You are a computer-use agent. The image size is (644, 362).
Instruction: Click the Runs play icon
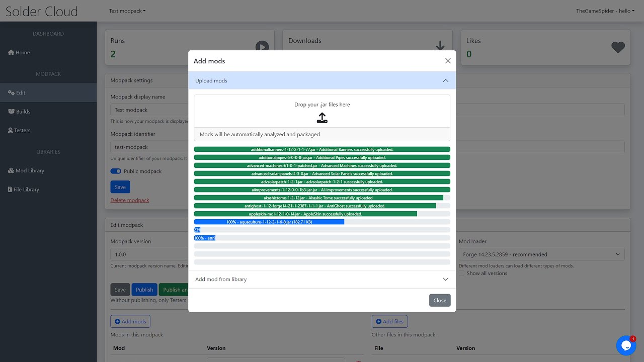point(262,47)
